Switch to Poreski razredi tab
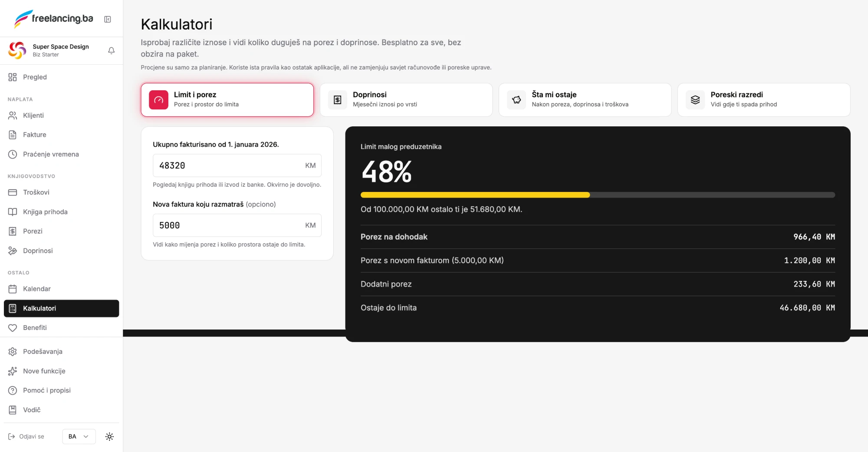Screen dimensions: 868x452 pos(764,100)
